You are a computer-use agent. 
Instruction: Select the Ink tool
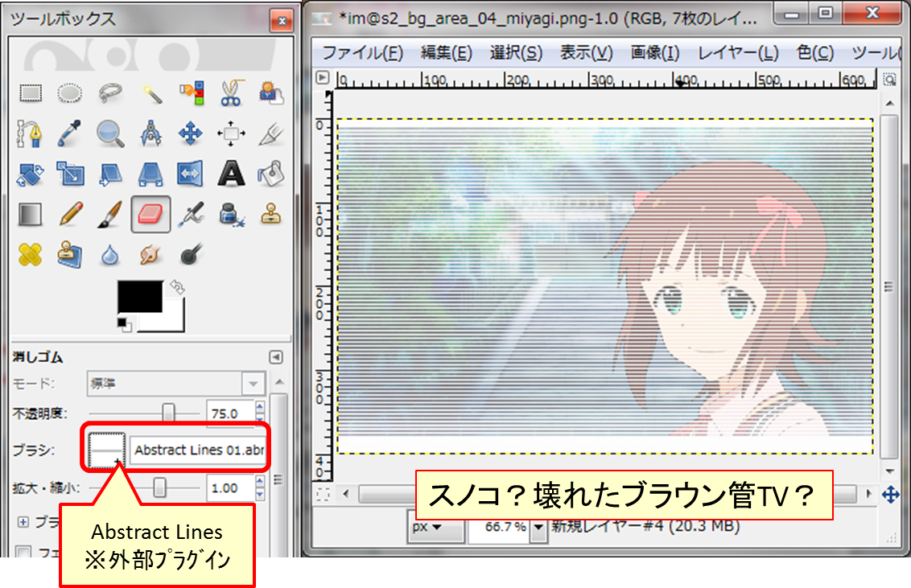click(x=231, y=214)
